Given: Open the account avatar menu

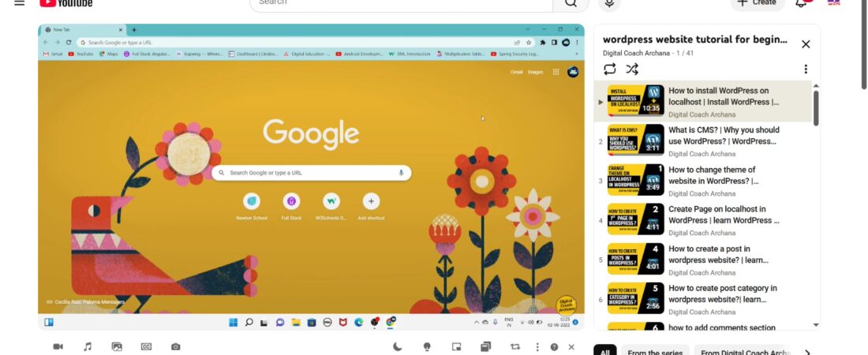Looking at the screenshot, I should coord(834,2).
